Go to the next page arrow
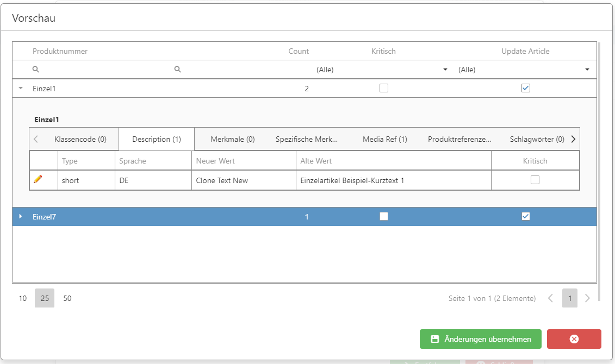Viewport: 615px width, 364px height. [x=588, y=298]
